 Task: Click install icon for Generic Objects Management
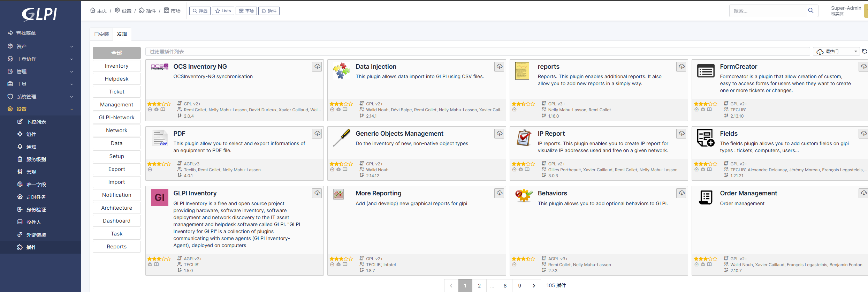click(500, 133)
